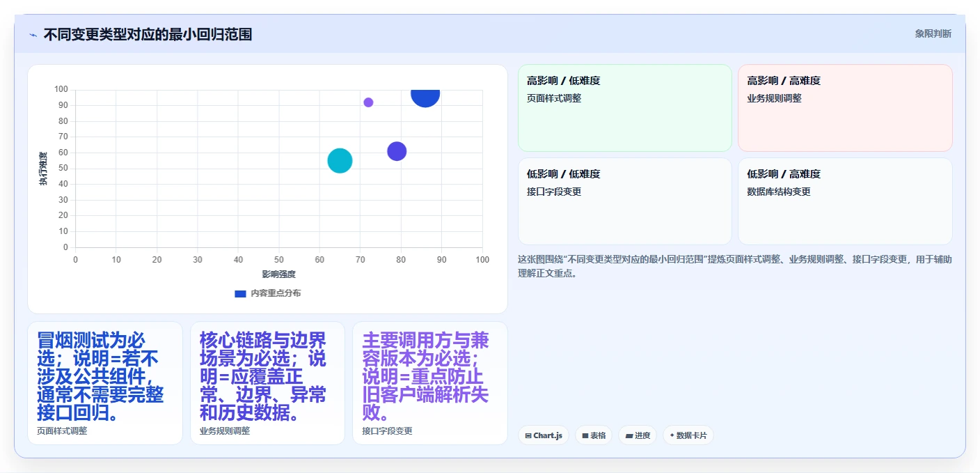The image size is (980, 473).
Task: Click the 影响强度 x-axis title
Action: 279,274
